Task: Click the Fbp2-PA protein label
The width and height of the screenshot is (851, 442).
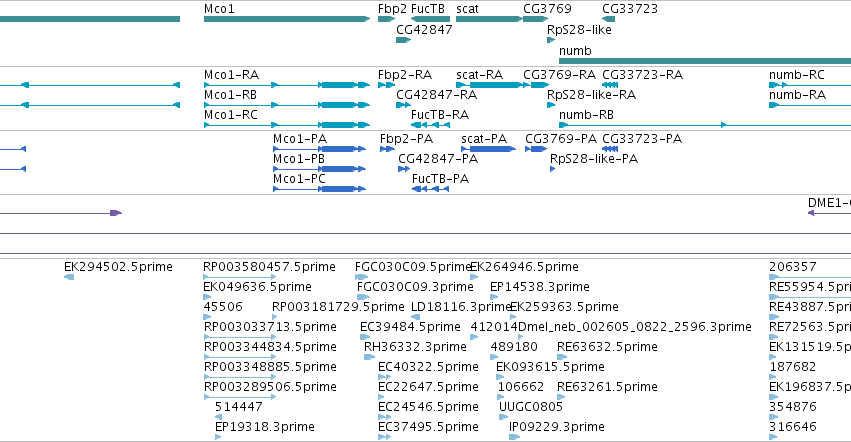Action: pyautogui.click(x=406, y=138)
